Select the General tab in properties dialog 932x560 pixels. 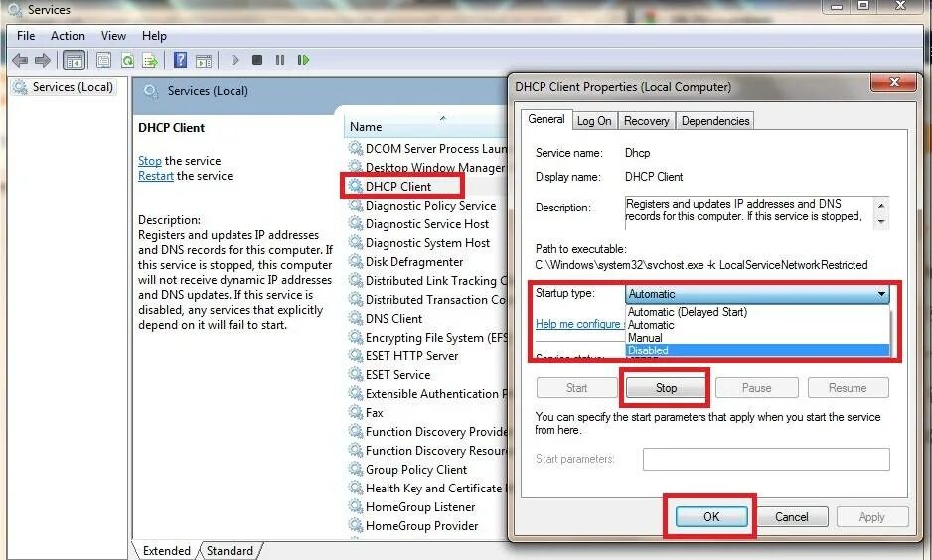click(546, 119)
